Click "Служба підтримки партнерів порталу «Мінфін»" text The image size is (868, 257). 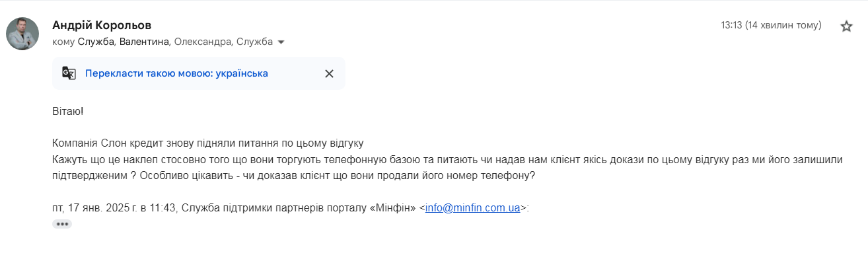(x=297, y=207)
